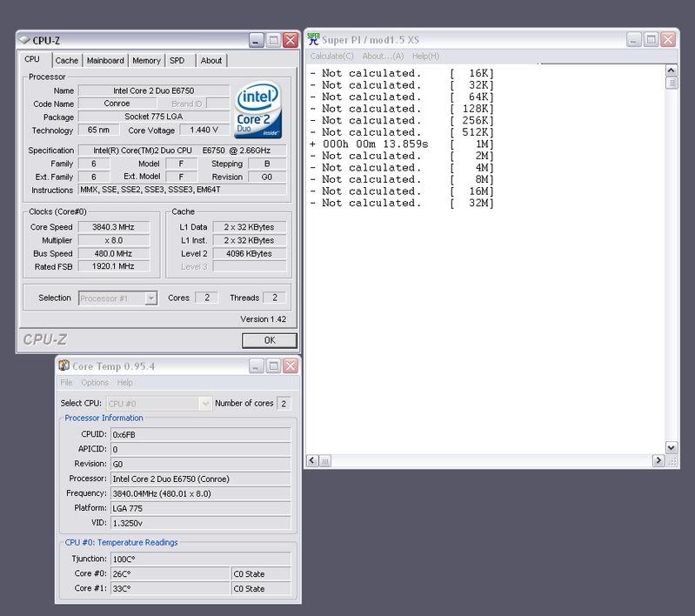The width and height of the screenshot is (695, 616).
Task: Click the Multiplier value x 8.0
Action: [113, 240]
